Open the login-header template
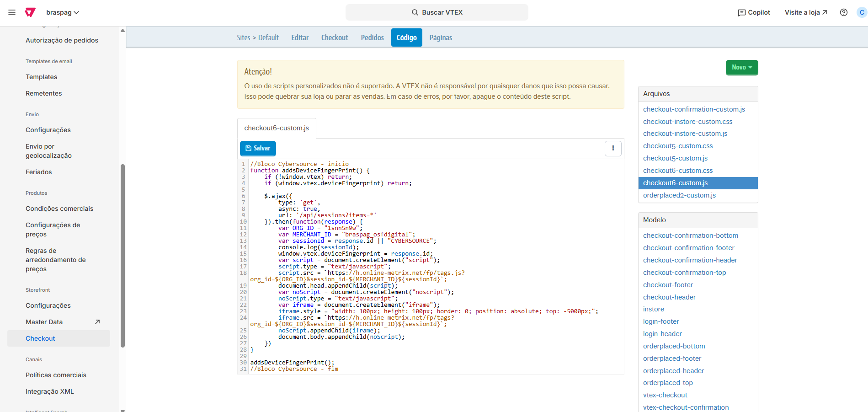Viewport: 868px width, 412px height. click(662, 334)
